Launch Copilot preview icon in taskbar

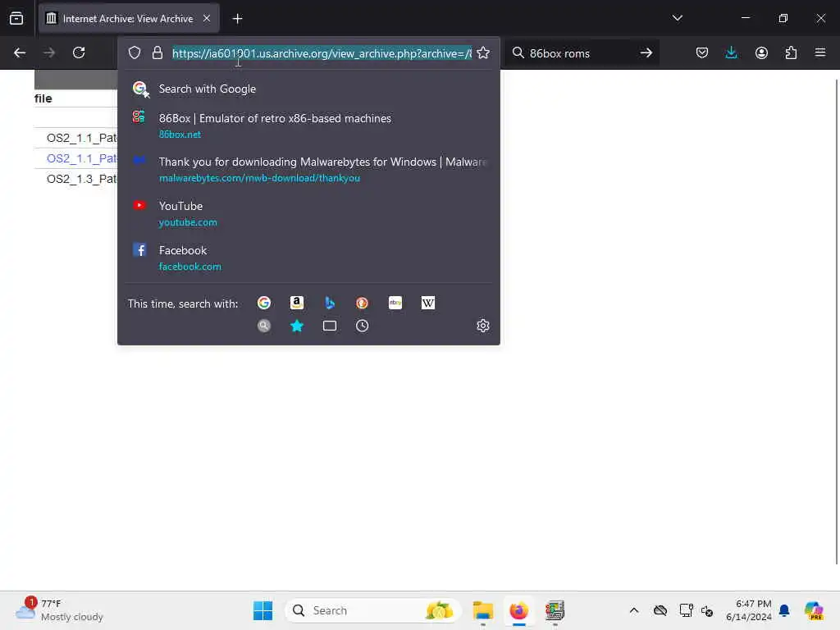[814, 610]
